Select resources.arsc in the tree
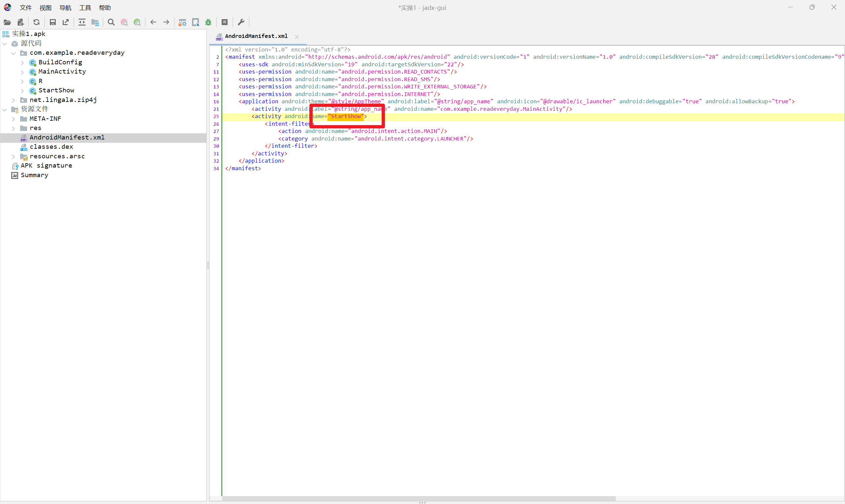 click(x=57, y=156)
